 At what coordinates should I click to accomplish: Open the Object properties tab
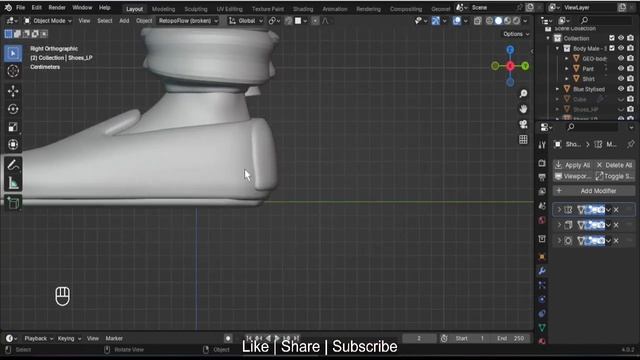point(542,257)
